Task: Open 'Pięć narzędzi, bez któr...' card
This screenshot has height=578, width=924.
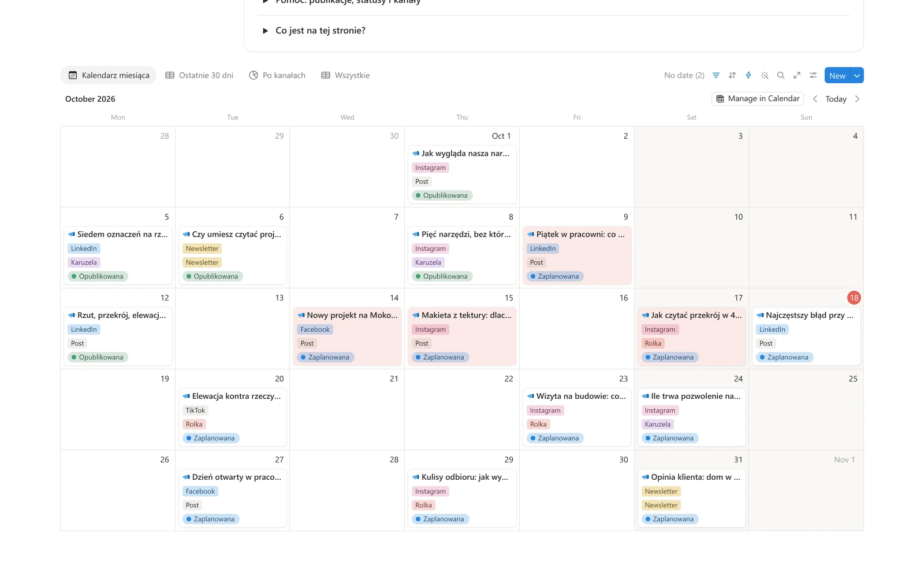Action: pyautogui.click(x=462, y=255)
